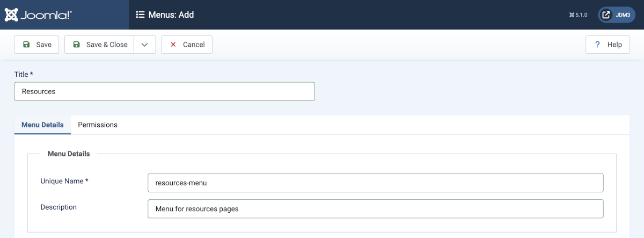This screenshot has width=644, height=238.
Task: Click the red X icon on Cancel
Action: pos(173,45)
